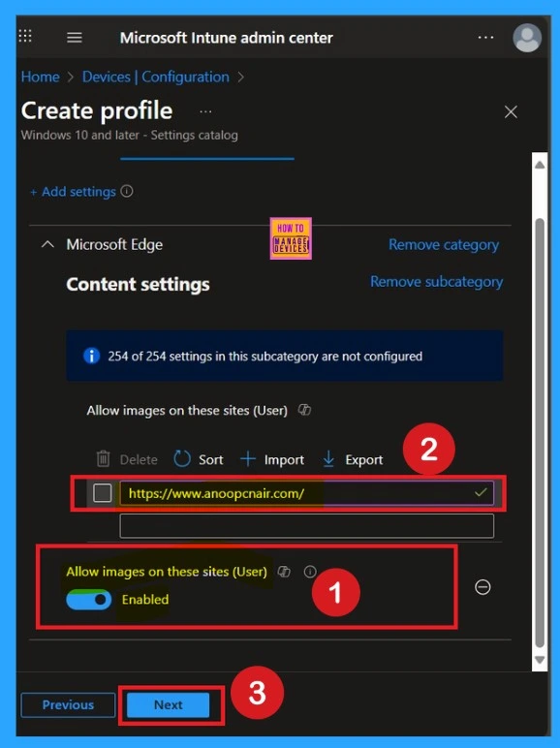Click Remove subcategory link
This screenshot has height=748, width=560.
(436, 281)
